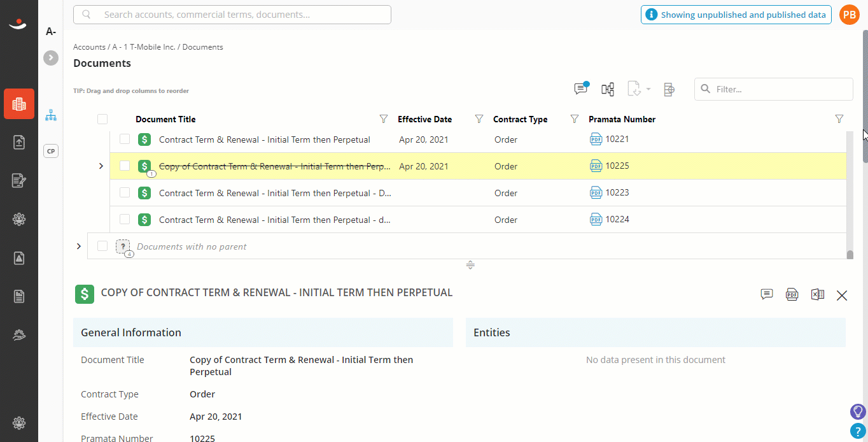Click the lightbulb tips icon
This screenshot has height=442, width=868.
click(x=858, y=411)
